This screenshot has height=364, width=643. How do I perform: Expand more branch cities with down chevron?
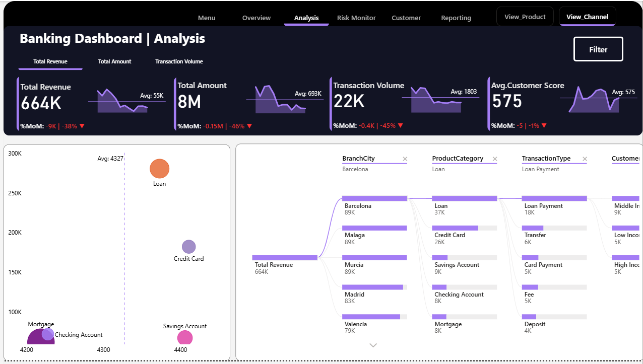coord(373,345)
